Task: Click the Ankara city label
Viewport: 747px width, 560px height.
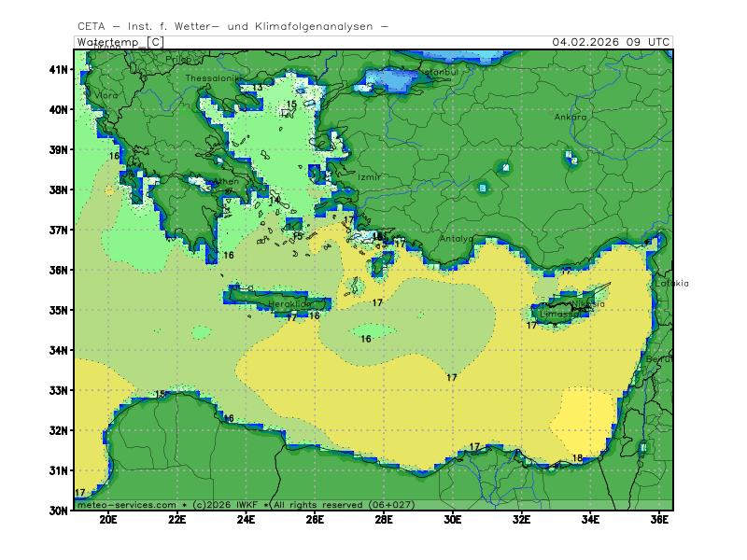Action: [571, 118]
